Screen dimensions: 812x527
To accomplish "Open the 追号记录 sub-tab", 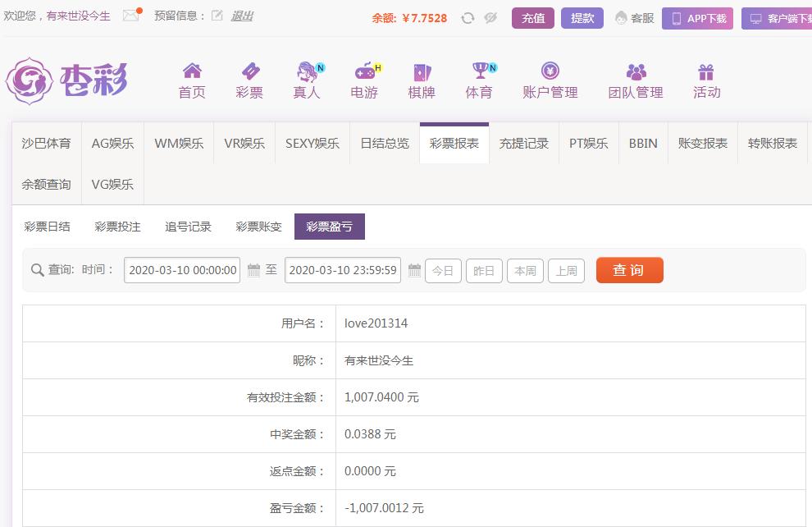I will coord(188,227).
